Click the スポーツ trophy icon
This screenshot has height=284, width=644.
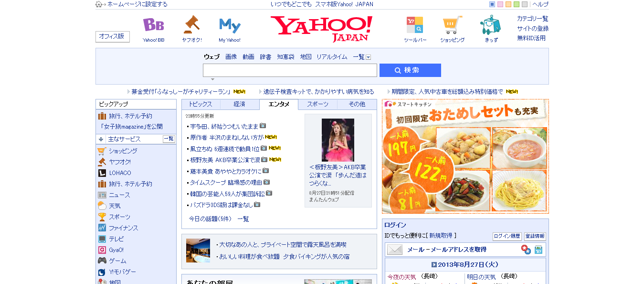[x=102, y=217]
